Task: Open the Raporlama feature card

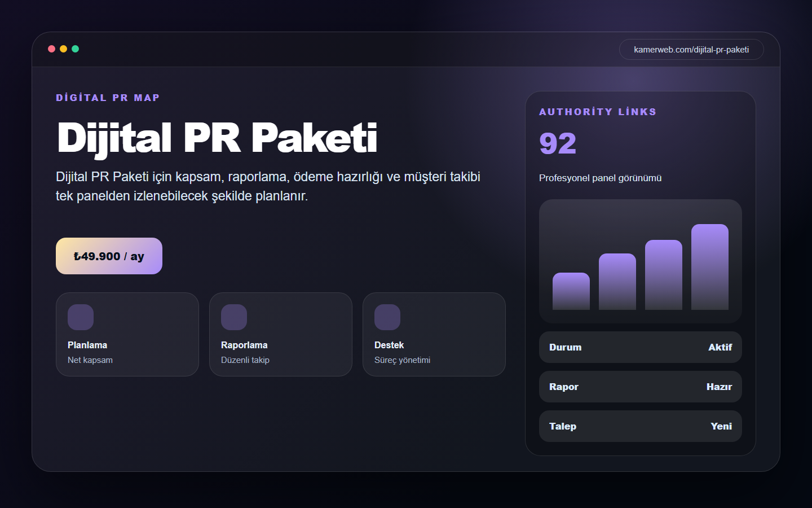Action: click(281, 334)
